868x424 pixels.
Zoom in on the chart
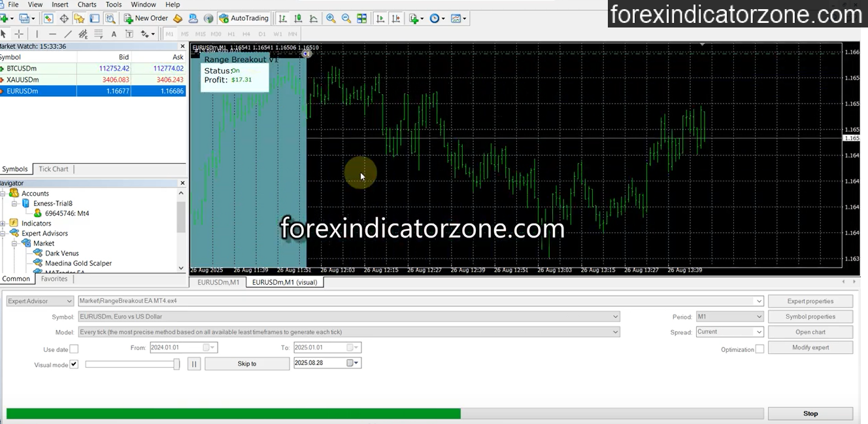click(x=331, y=18)
